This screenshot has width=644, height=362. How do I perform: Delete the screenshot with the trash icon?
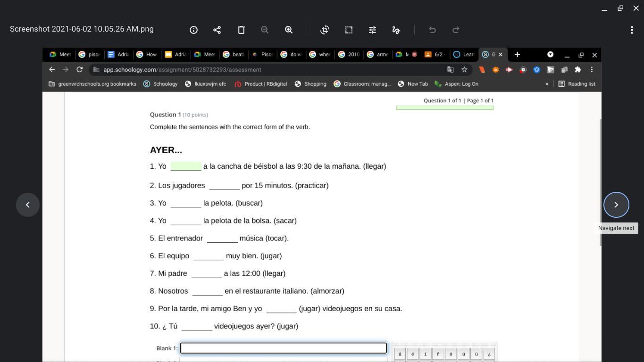(x=241, y=30)
